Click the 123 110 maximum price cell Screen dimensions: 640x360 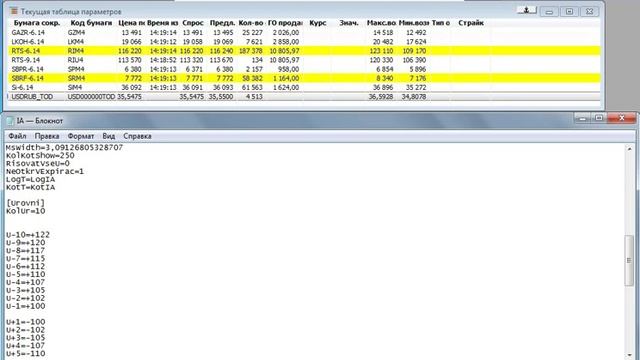(x=381, y=51)
